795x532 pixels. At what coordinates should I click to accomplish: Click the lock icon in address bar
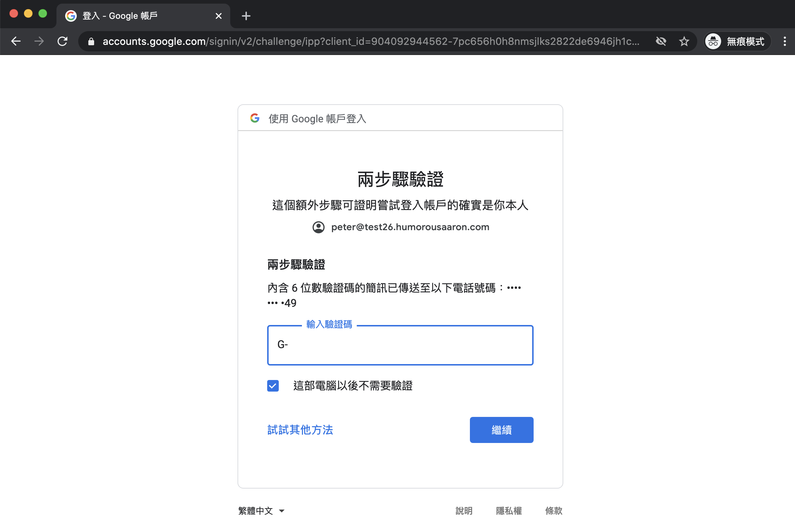point(91,42)
